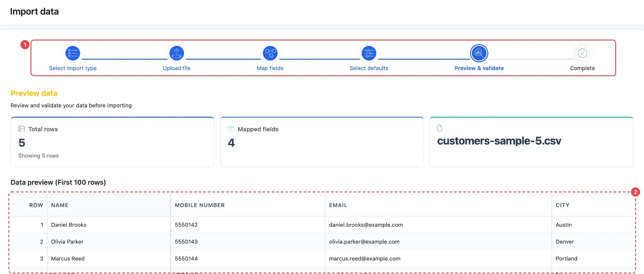This screenshot has height=274, width=644.
Task: Click the Mapped fields columns icon
Action: (x=231, y=129)
